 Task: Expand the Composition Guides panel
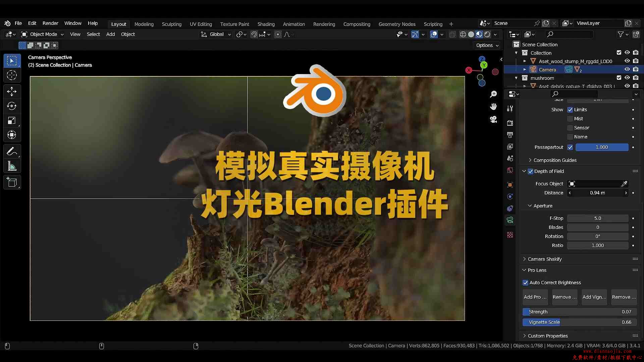[555, 160]
